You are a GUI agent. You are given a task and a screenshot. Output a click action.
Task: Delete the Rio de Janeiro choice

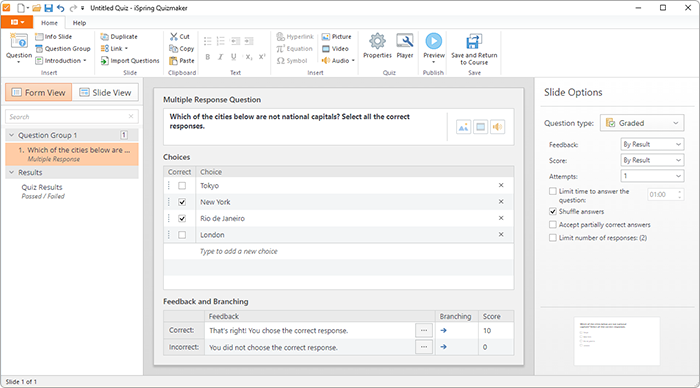(501, 218)
